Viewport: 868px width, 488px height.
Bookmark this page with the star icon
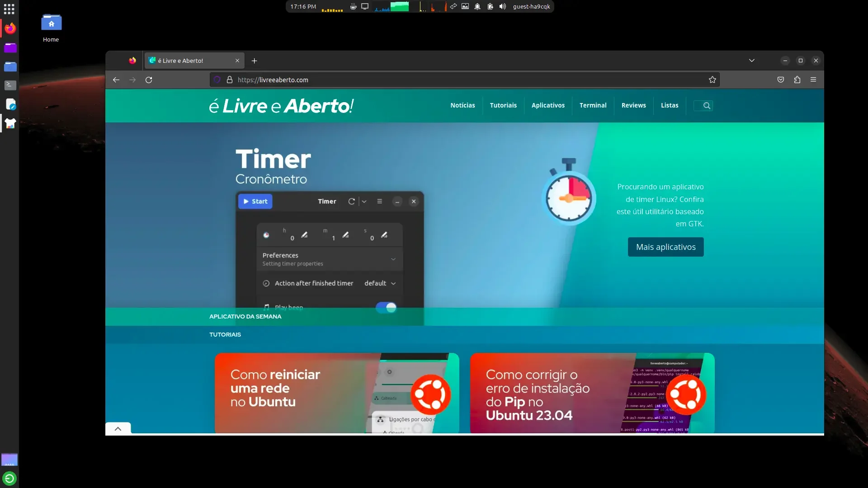pos(712,80)
